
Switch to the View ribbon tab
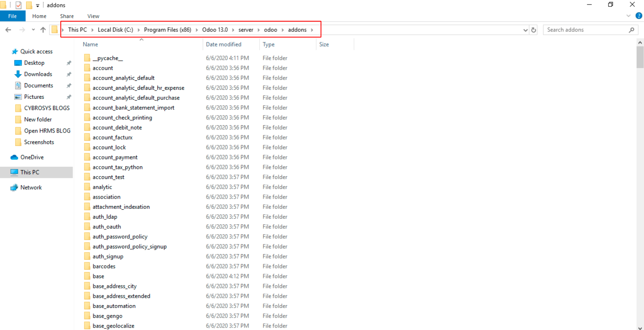point(93,16)
